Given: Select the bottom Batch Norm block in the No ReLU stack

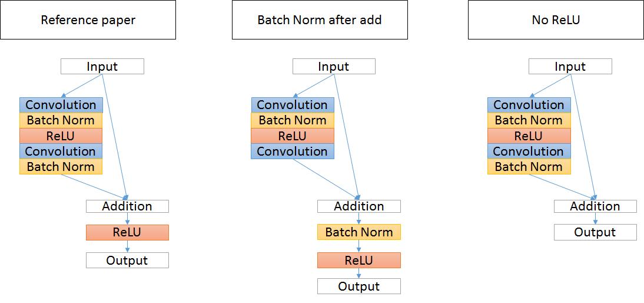Looking at the screenshot, I should [529, 167].
